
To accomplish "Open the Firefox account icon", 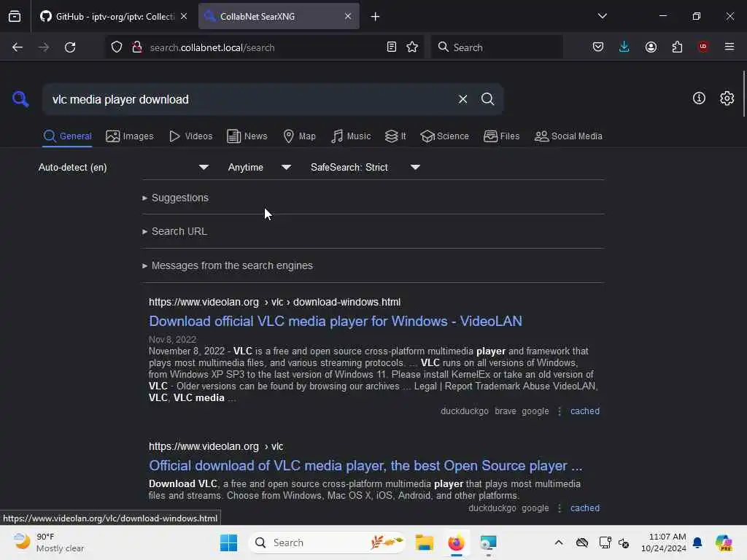I will [651, 47].
